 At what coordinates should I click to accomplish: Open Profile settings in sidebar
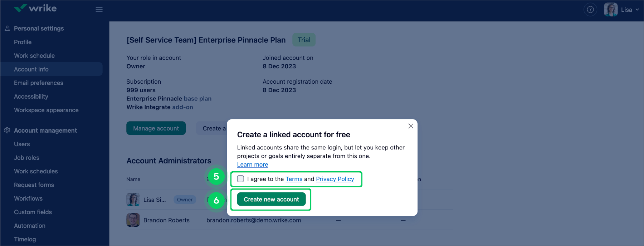[23, 42]
